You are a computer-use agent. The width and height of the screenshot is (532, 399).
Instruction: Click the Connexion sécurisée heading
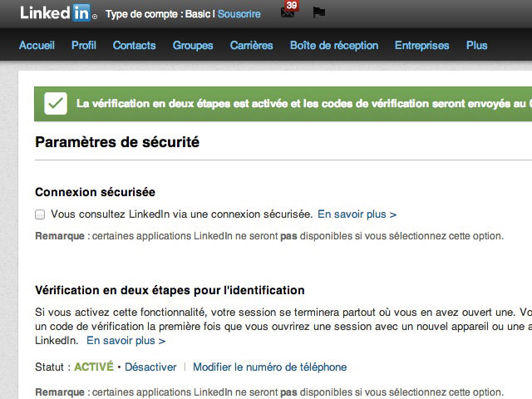coord(95,192)
